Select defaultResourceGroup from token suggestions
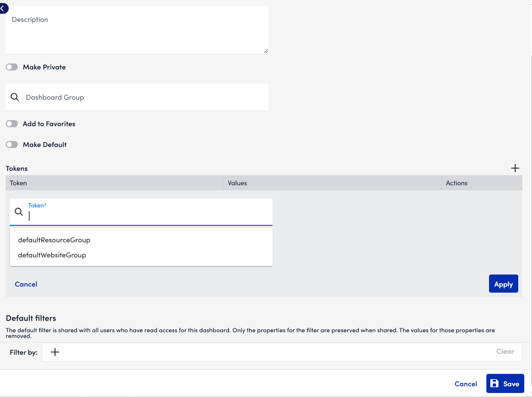Image resolution: width=532 pixels, height=397 pixels. tap(54, 240)
